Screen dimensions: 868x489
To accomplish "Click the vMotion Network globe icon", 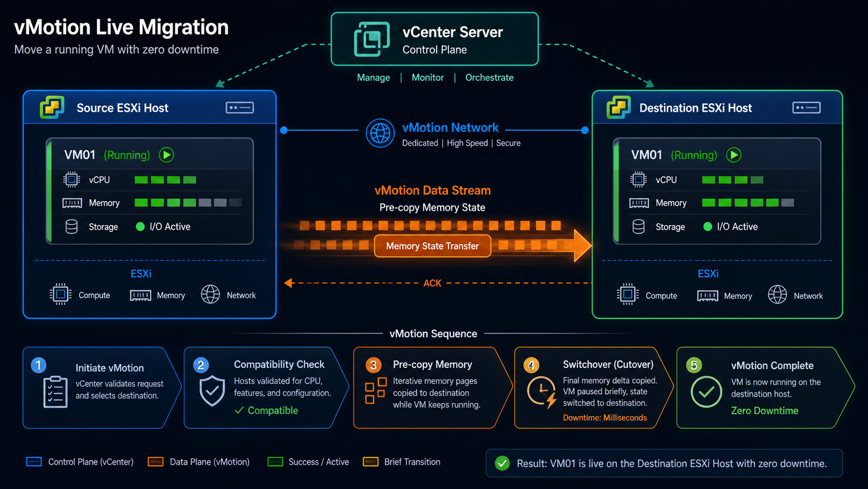I will 380,133.
